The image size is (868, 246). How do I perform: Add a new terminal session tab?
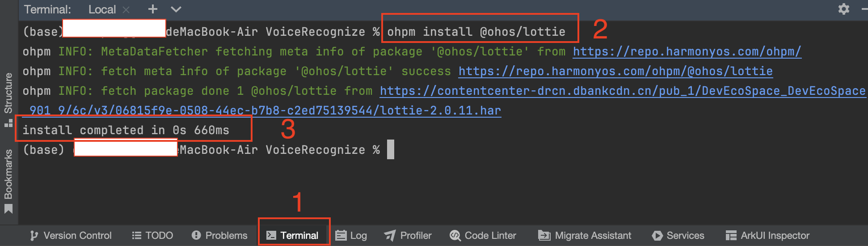[153, 9]
